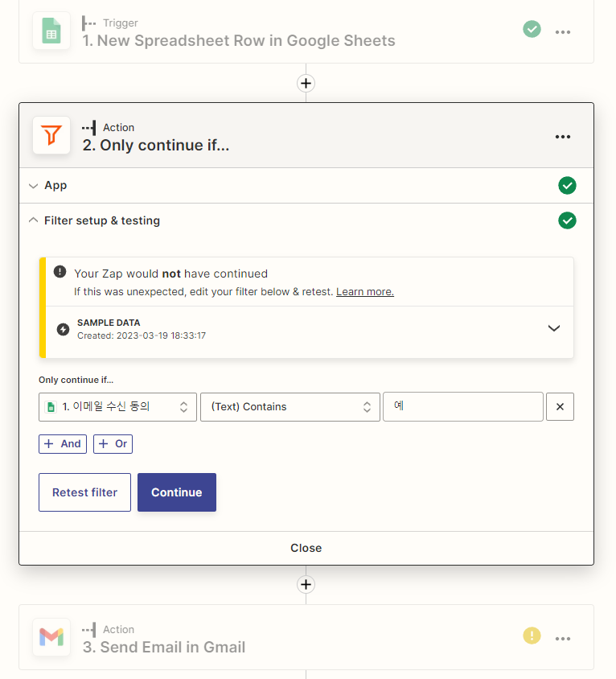Click the filter value field containing 예

[462, 406]
